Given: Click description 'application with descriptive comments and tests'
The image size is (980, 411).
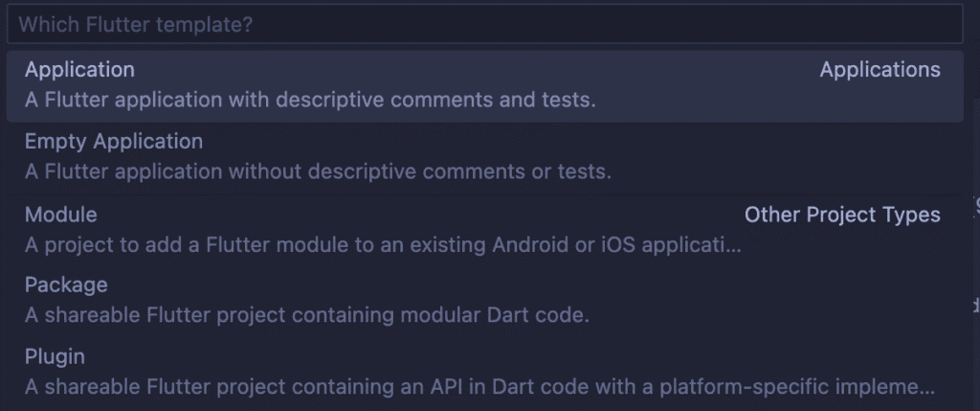Looking at the screenshot, I should (x=310, y=100).
